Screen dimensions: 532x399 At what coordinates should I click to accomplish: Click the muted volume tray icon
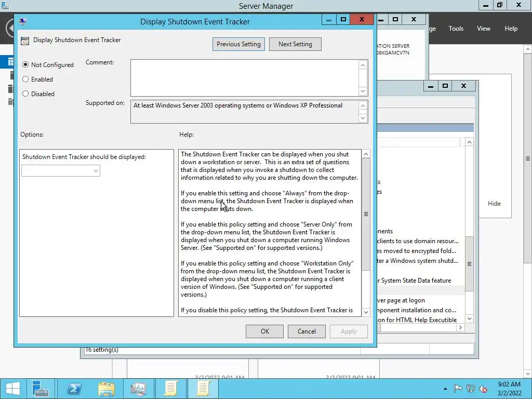pos(483,389)
